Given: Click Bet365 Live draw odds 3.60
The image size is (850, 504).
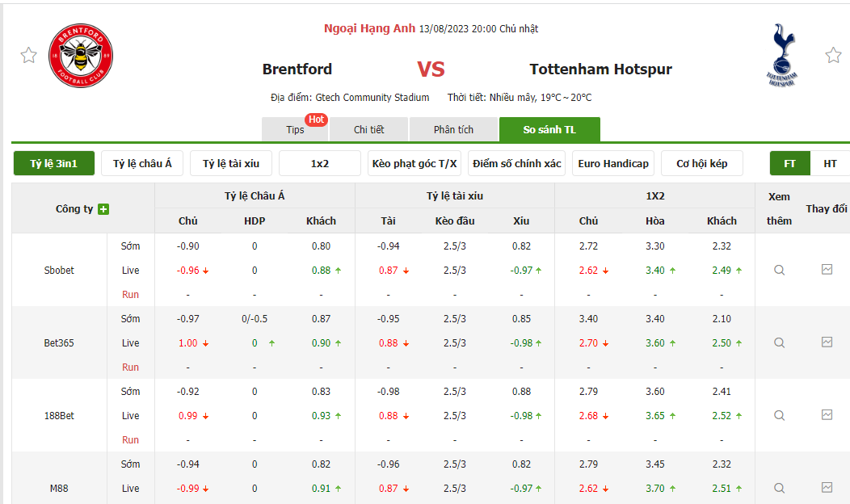Looking at the screenshot, I should [x=654, y=342].
